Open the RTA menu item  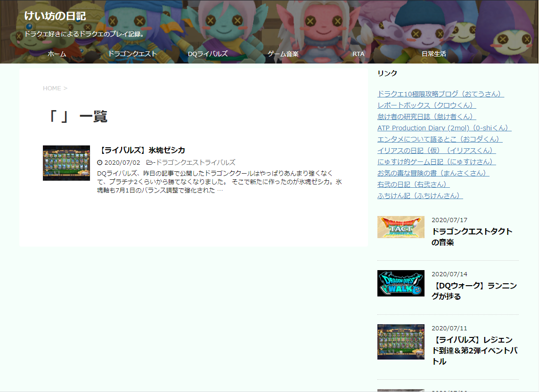pyautogui.click(x=358, y=54)
